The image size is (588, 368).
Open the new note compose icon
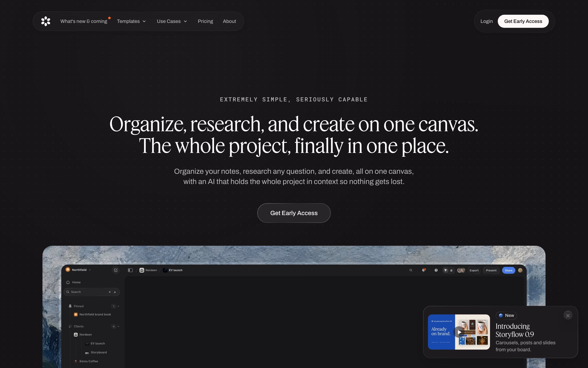tap(116, 270)
